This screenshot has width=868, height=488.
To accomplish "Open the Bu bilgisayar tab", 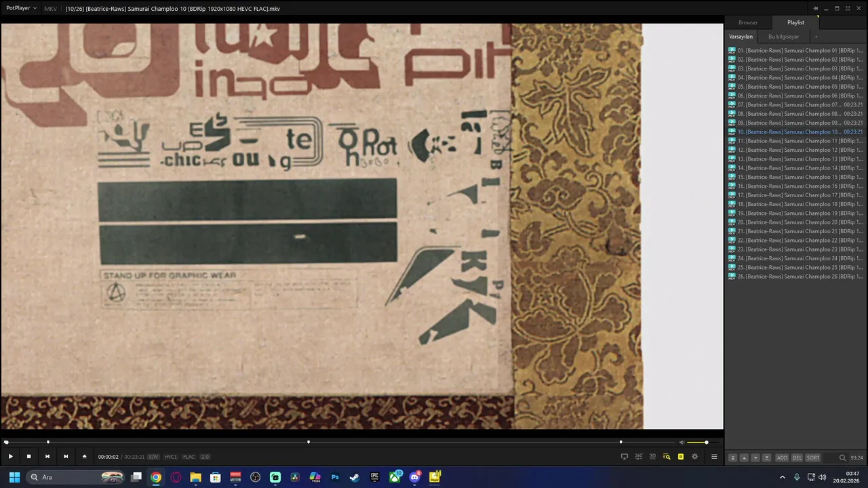I will [783, 37].
